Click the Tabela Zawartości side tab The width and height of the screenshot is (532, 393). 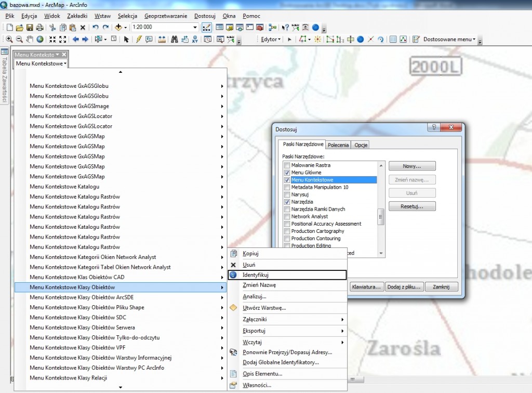(4, 76)
